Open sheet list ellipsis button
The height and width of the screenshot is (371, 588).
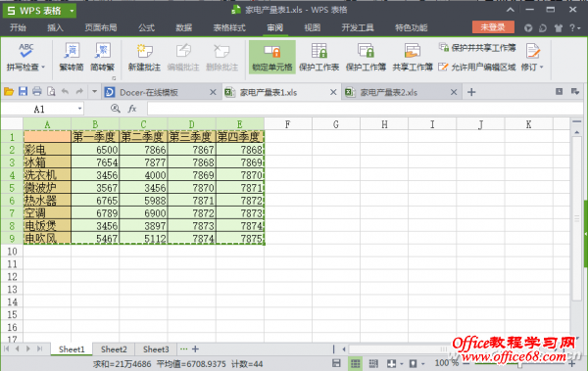click(183, 349)
